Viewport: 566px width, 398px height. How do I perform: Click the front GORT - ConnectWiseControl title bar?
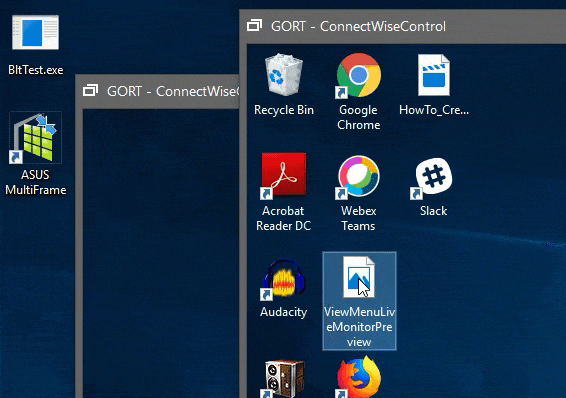click(402, 26)
